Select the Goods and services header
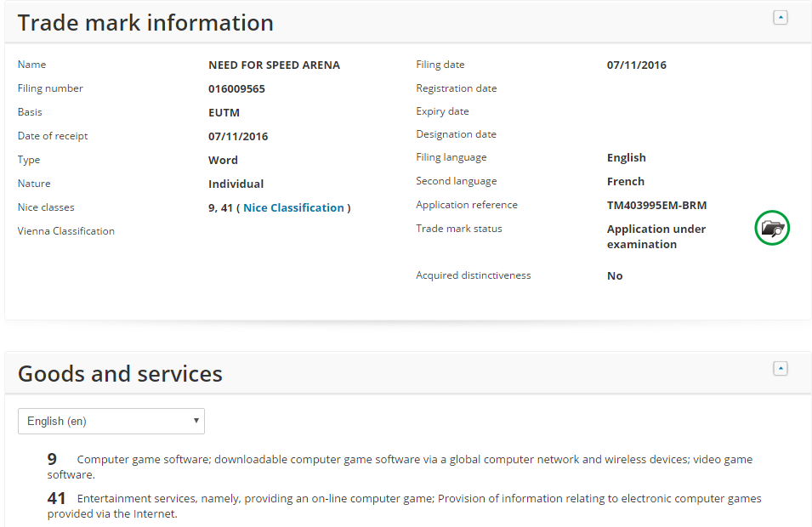Screen dimensions: 812x527 (x=120, y=373)
